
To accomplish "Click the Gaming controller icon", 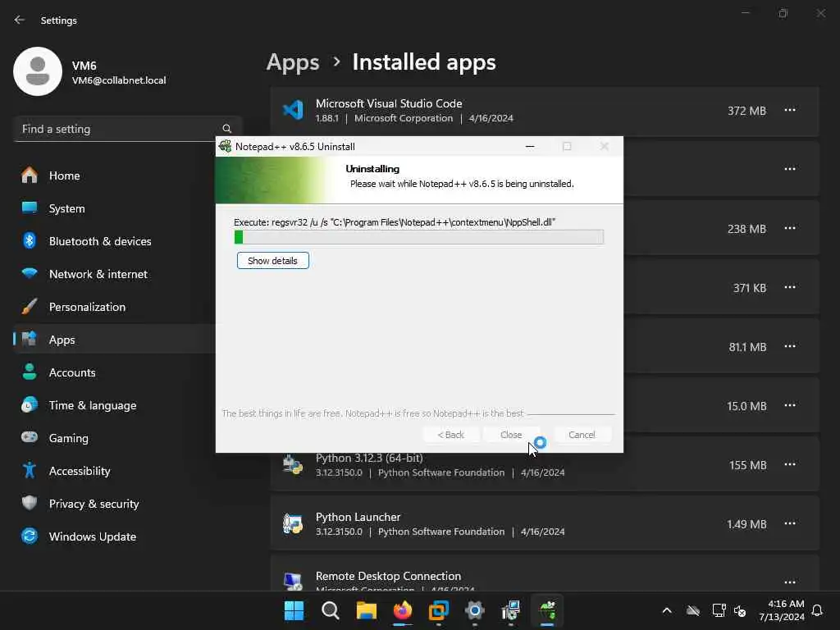I will click(x=30, y=437).
